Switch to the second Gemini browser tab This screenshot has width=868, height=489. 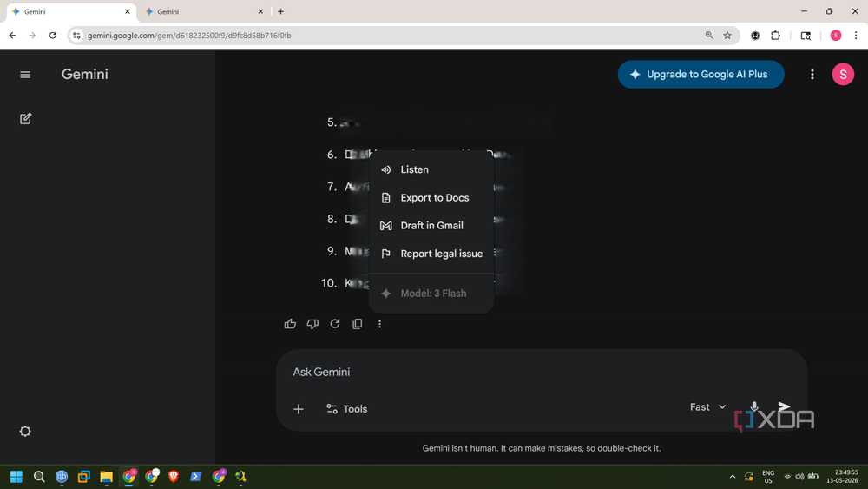[x=204, y=11]
